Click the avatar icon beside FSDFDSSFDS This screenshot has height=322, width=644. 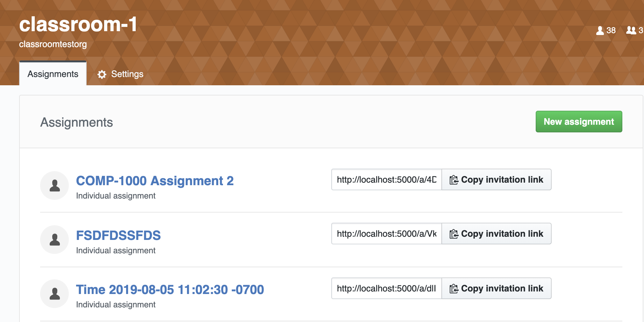[54, 240]
